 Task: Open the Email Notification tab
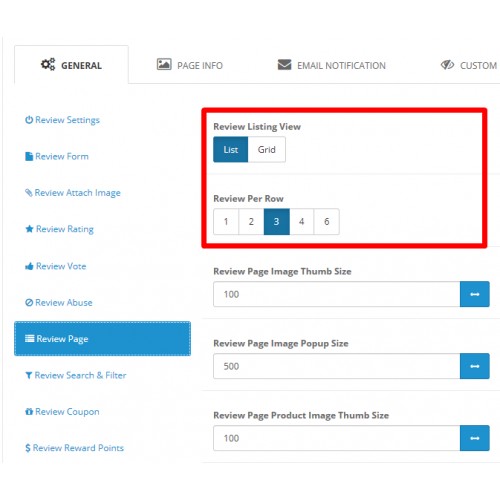tap(332, 65)
